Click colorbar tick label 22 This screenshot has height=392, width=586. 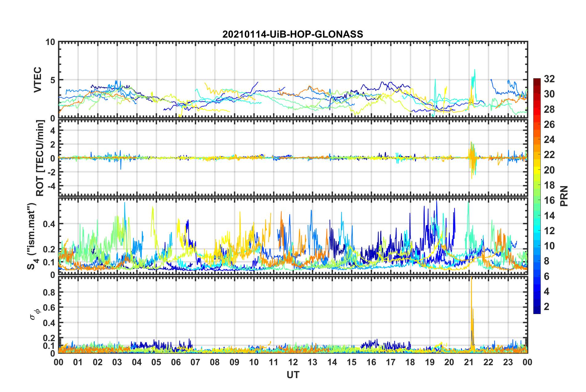click(x=549, y=155)
